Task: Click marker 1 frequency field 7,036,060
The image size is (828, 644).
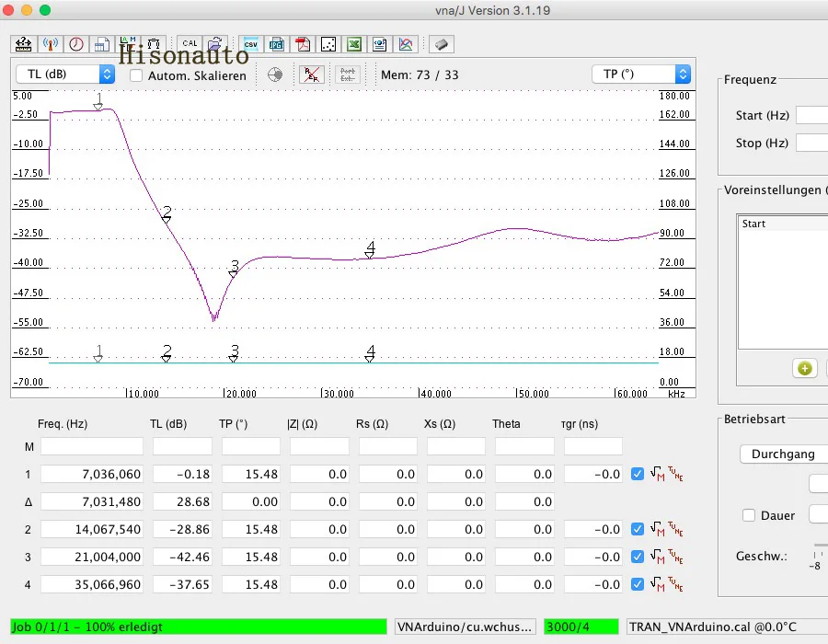Action: pos(92,474)
